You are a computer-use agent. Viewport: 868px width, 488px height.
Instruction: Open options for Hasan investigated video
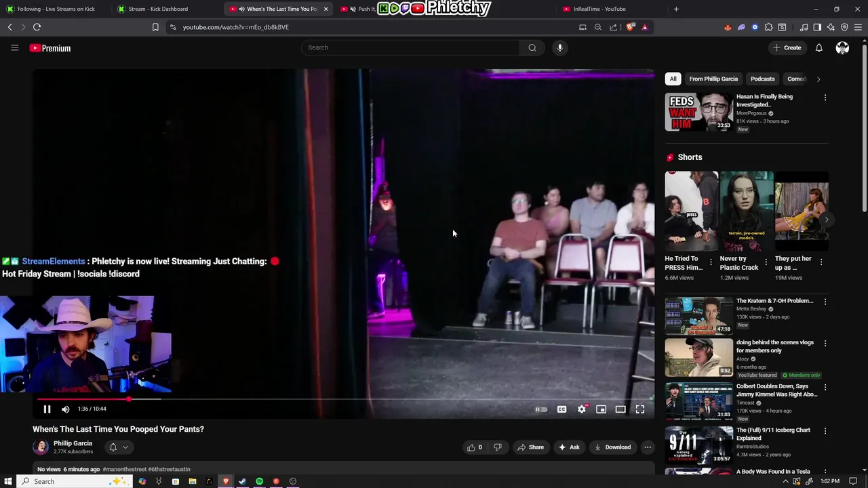tap(825, 98)
